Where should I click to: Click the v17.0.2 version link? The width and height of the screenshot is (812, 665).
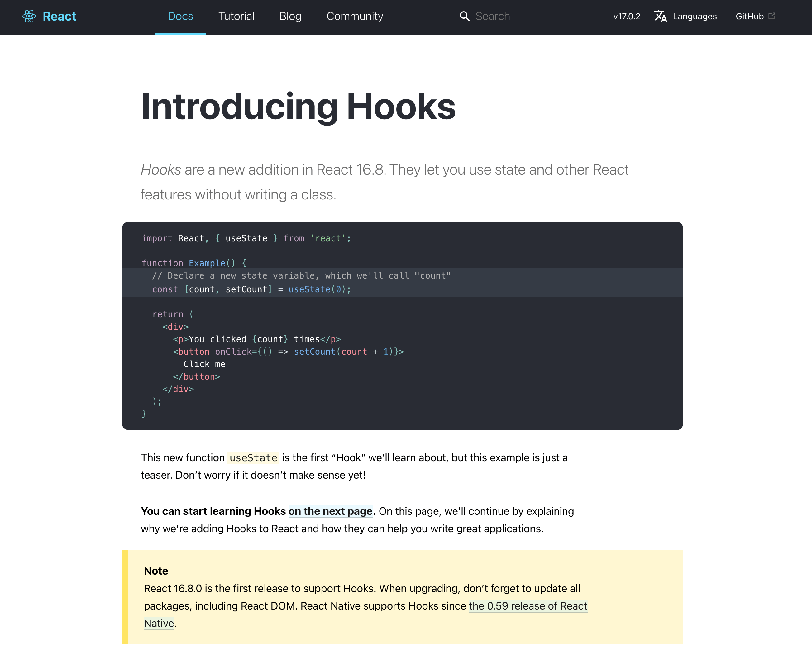coord(627,16)
